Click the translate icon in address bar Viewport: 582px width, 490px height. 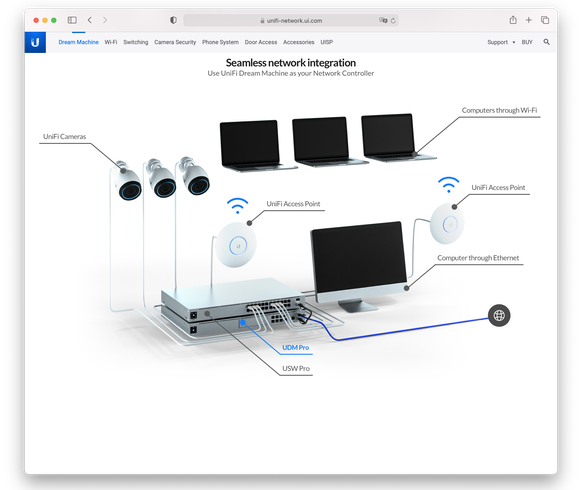pos(383,20)
